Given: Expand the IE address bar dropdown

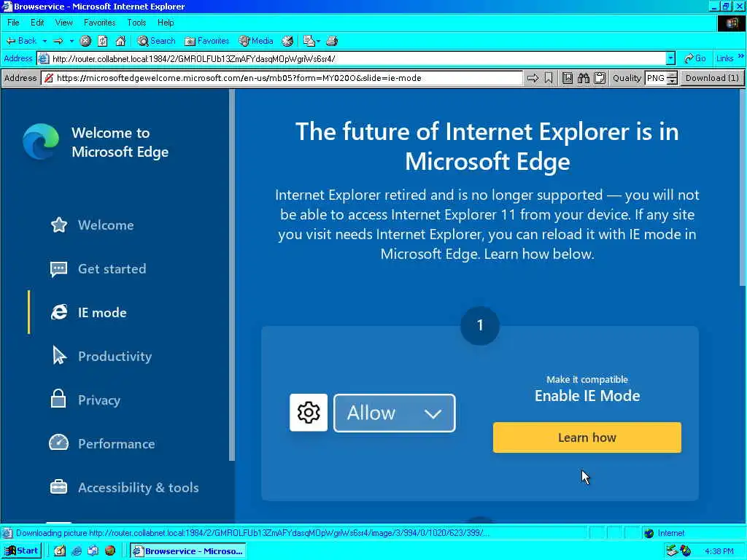Looking at the screenshot, I should tap(671, 58).
